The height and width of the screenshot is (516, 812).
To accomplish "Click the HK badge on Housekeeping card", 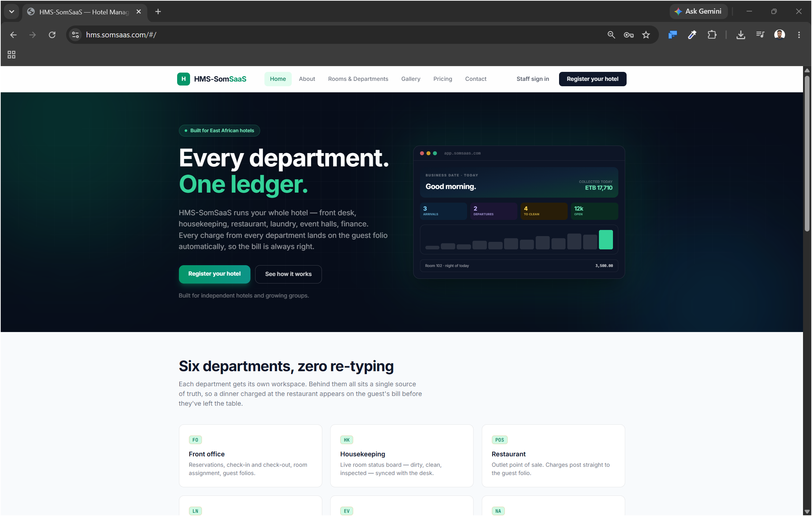I will coord(347,440).
